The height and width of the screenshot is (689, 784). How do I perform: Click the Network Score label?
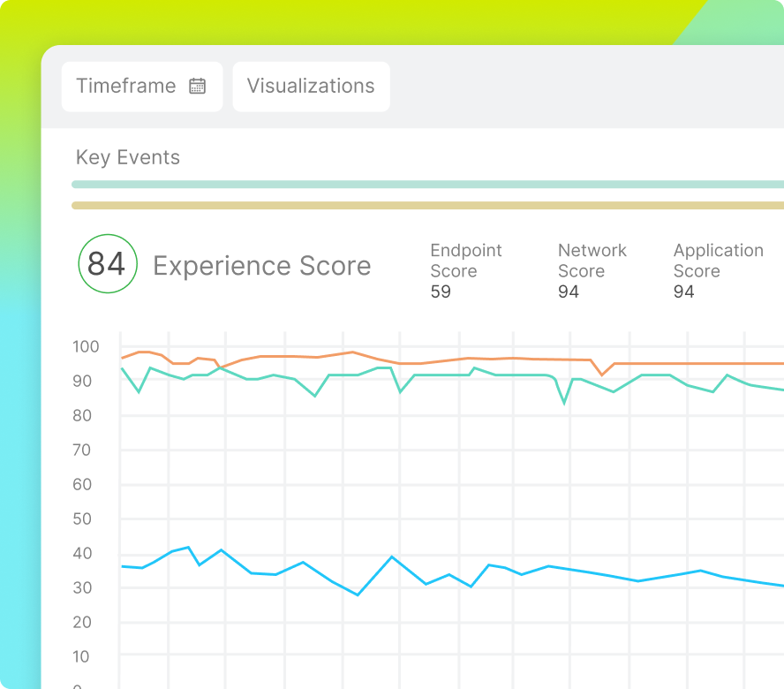[x=592, y=261]
